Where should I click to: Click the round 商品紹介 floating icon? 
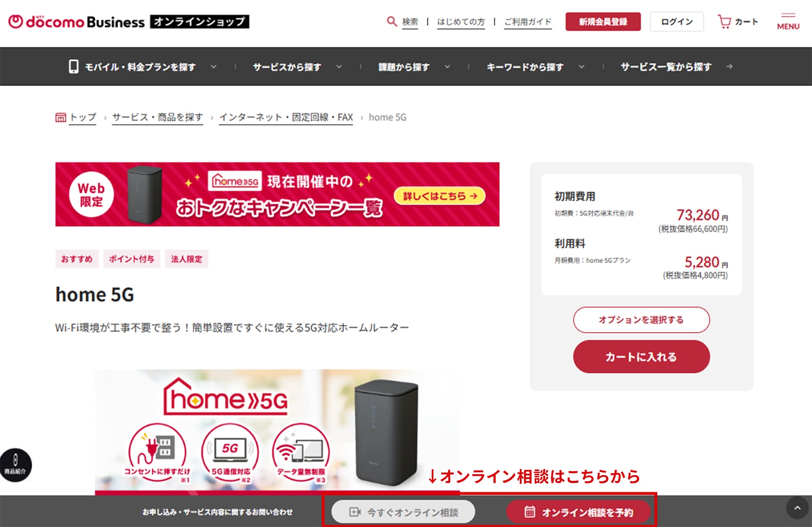tap(15, 465)
